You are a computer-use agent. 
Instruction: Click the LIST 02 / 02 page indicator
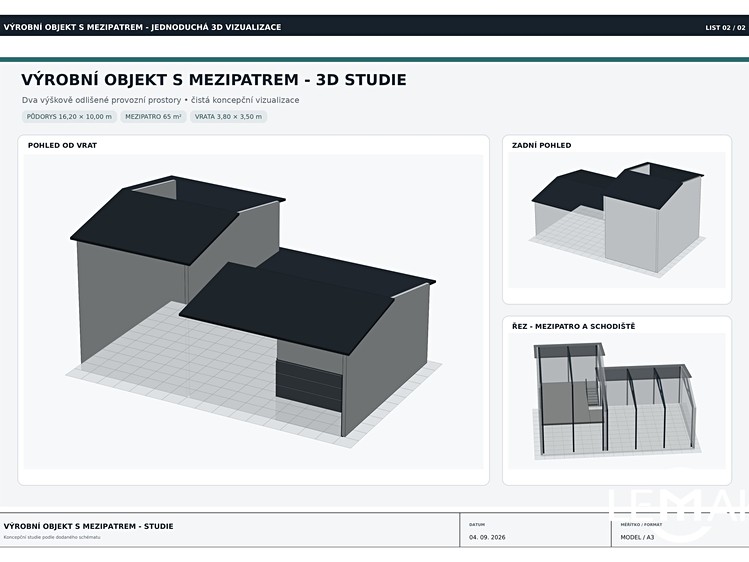click(725, 28)
